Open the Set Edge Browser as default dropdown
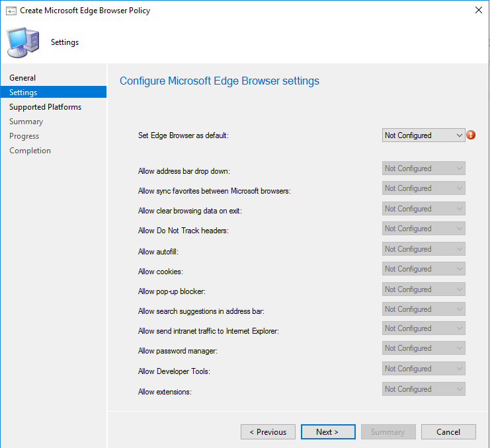 click(424, 135)
